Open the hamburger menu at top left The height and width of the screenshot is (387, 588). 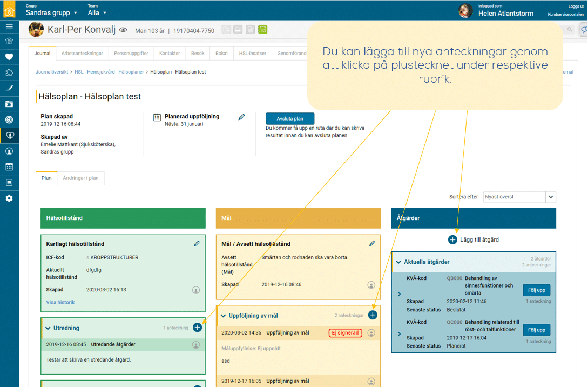point(9,26)
